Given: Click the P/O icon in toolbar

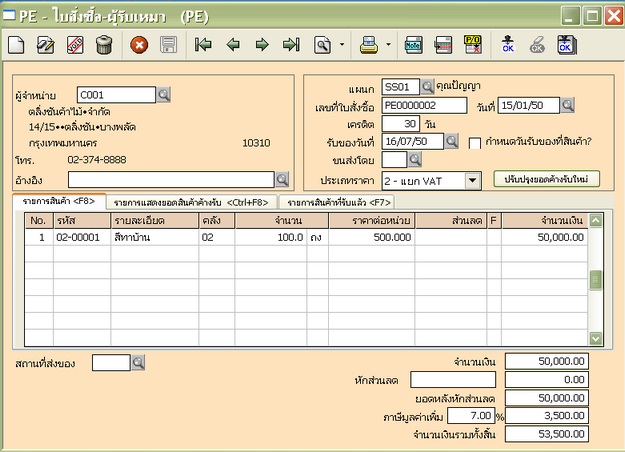Looking at the screenshot, I should (473, 45).
